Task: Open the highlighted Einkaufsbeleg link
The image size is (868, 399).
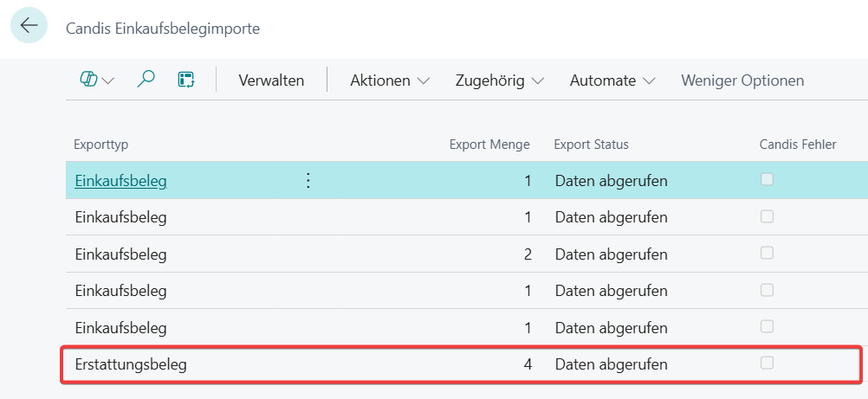Action: tap(121, 181)
